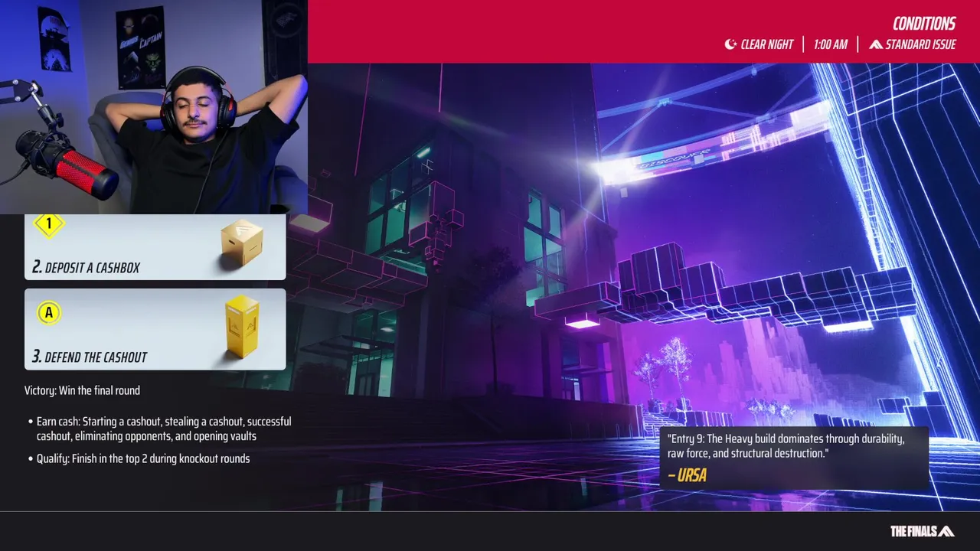Click the '2. DEPOSIT A CASHBOX' label
Image resolution: width=980 pixels, height=551 pixels.
coord(86,267)
